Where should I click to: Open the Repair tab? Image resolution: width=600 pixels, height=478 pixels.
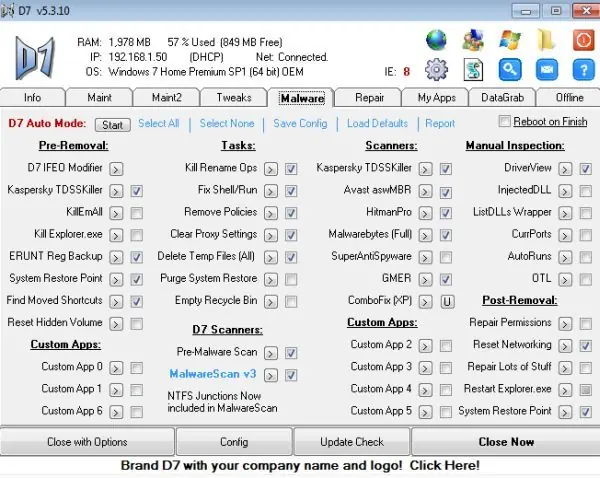[369, 98]
